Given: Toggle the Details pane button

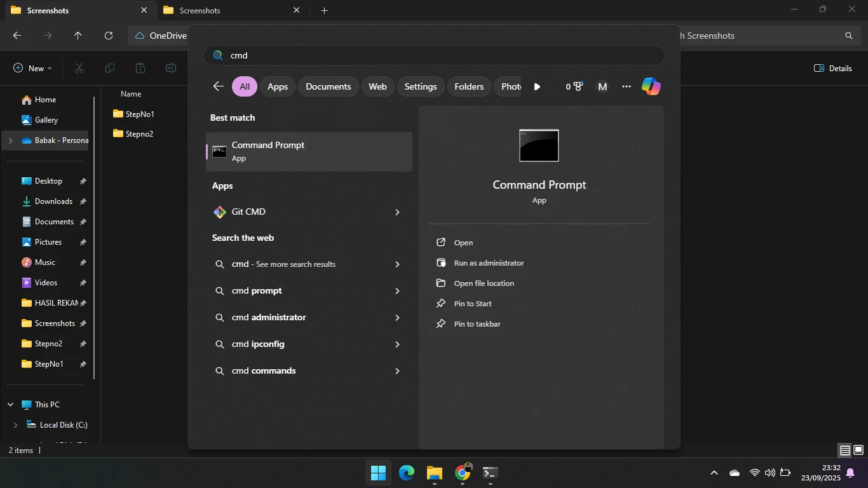Looking at the screenshot, I should tap(833, 68).
